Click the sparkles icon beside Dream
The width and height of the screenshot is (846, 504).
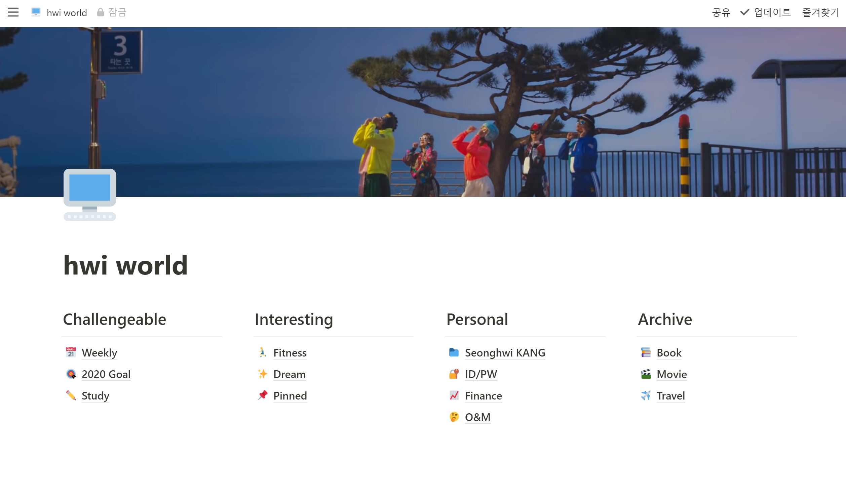[x=262, y=374]
